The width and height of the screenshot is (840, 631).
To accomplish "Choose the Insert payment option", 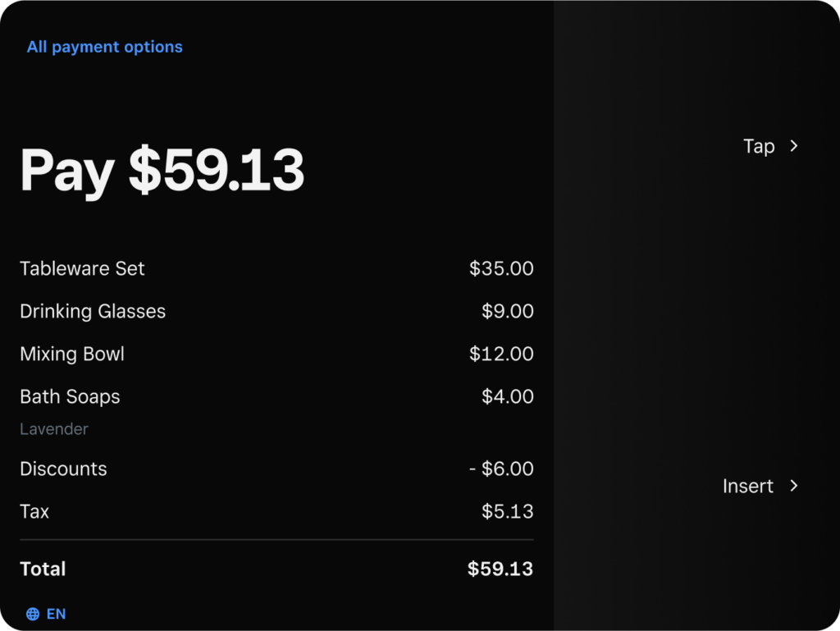I will click(748, 486).
